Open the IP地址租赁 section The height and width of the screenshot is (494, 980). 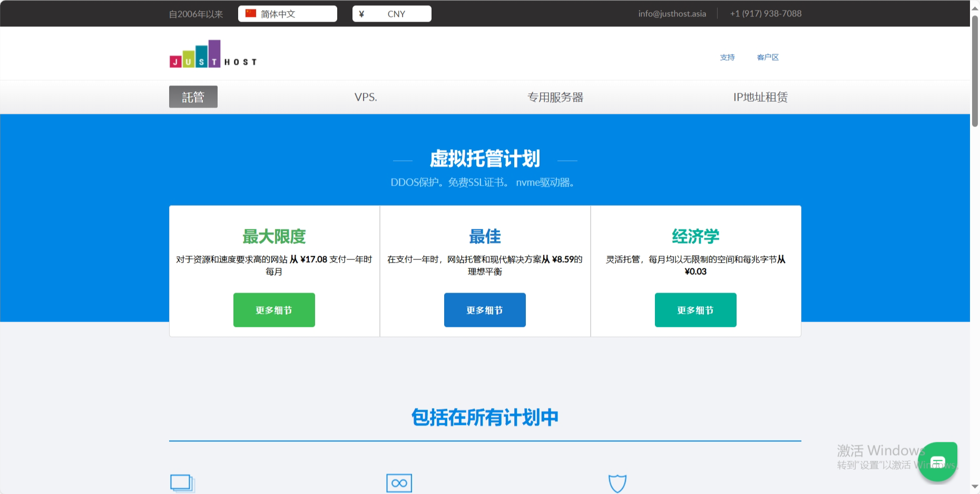click(x=760, y=97)
